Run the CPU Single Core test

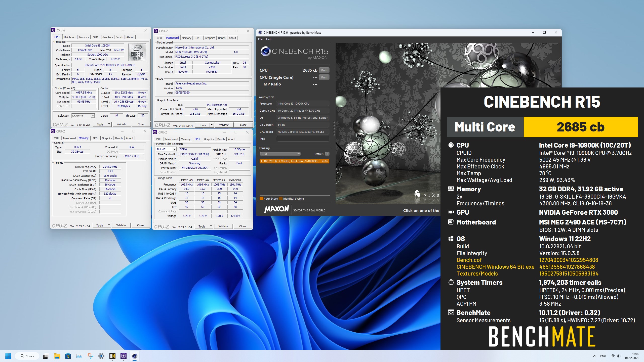click(x=324, y=77)
